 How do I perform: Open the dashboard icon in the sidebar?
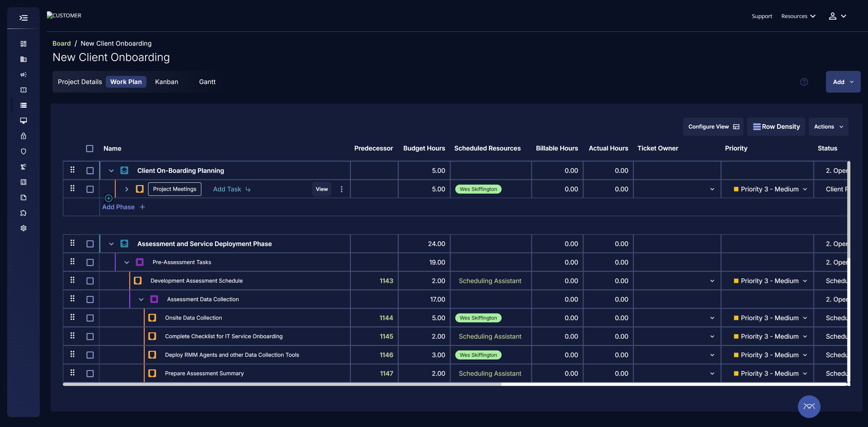click(x=23, y=44)
